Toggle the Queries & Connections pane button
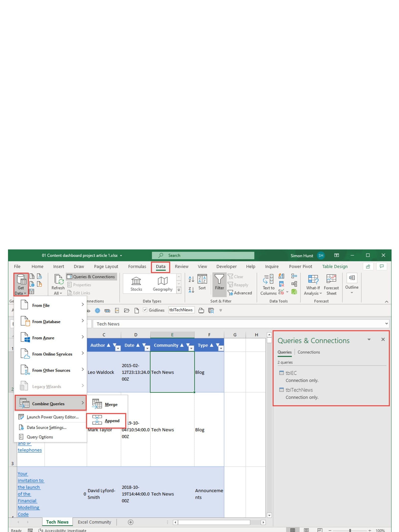 91,277
